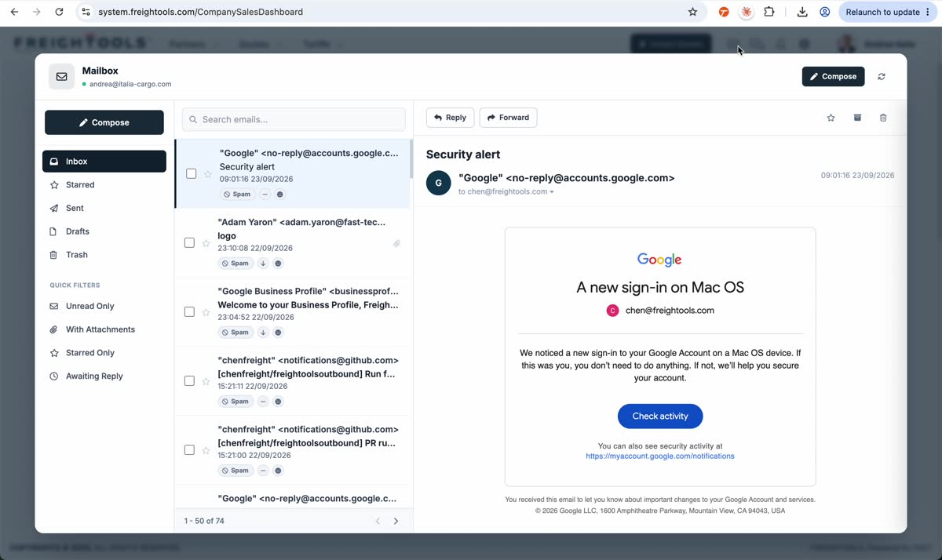This screenshot has height=560, width=942.
Task: Open the Adam Yaron logo email
Action: (292, 243)
